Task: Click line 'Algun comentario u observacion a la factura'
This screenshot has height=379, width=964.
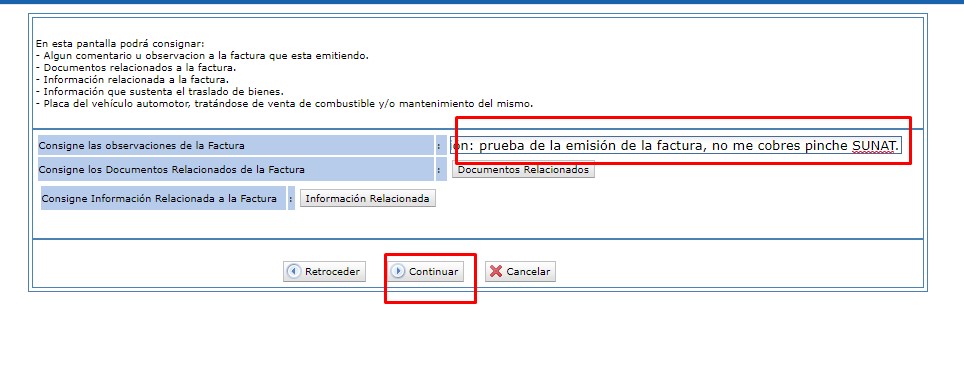Action: pos(202,55)
